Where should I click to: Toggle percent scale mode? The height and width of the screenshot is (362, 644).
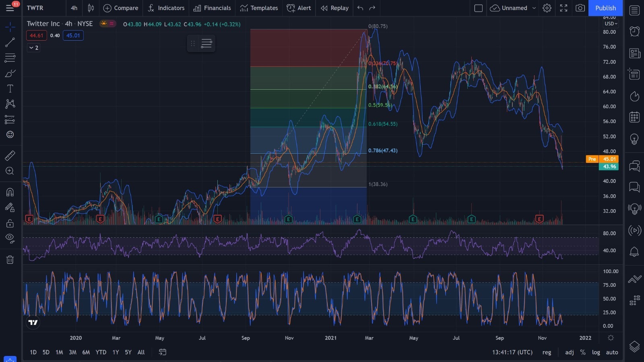coord(582,352)
